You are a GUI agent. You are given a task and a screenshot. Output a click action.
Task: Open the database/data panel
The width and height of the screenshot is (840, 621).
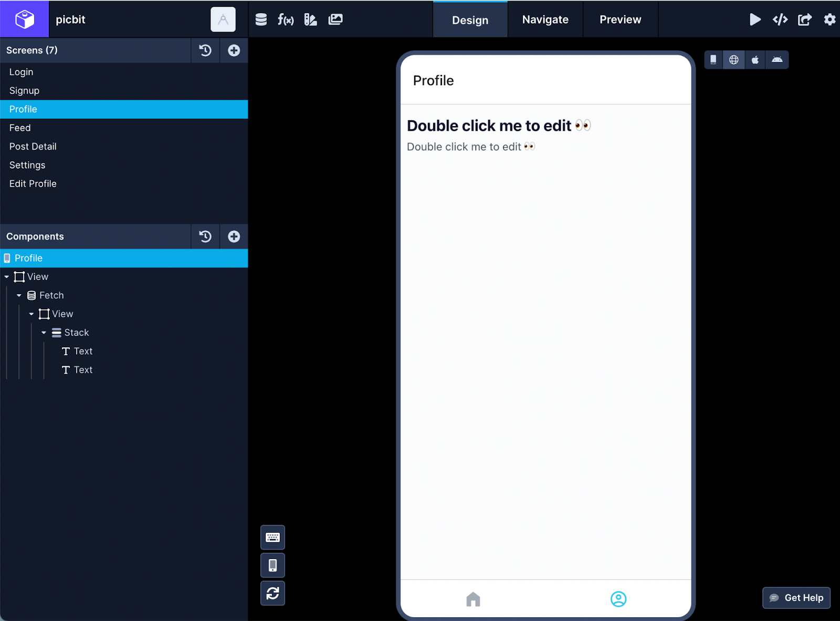[261, 19]
